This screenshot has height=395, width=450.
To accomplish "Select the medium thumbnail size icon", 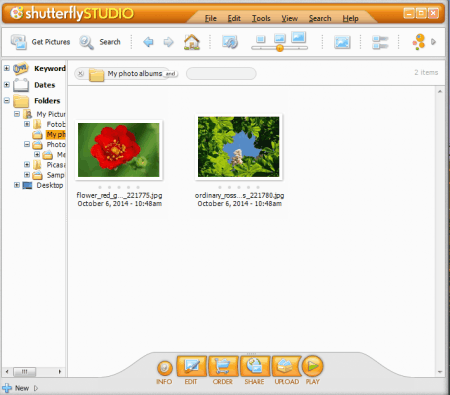I will click(279, 38).
